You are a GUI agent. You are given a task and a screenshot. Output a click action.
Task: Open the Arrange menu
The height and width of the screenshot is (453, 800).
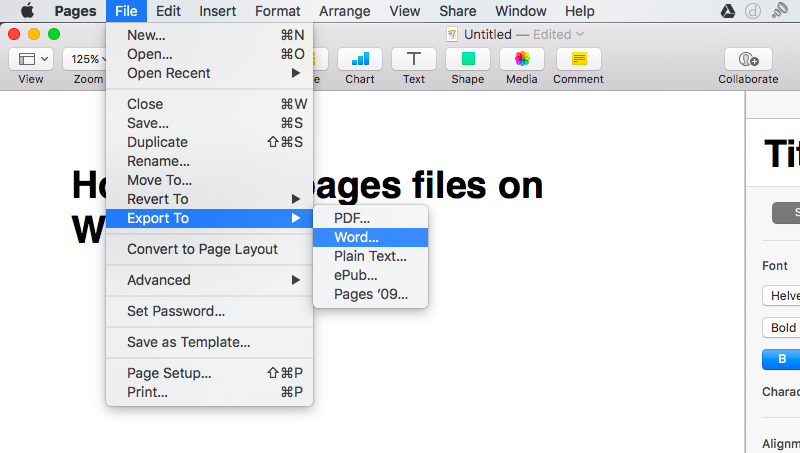point(345,11)
